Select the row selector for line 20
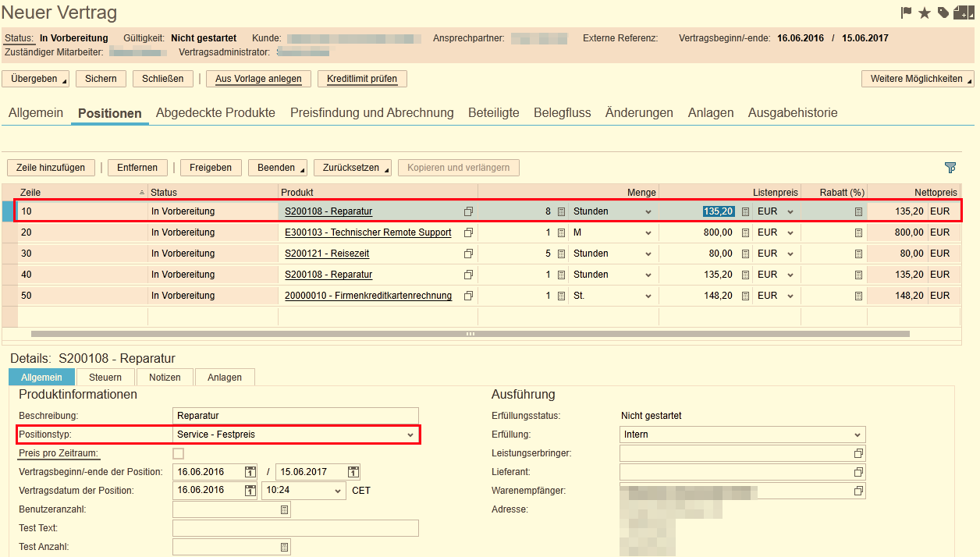The image size is (980, 557). [x=9, y=232]
